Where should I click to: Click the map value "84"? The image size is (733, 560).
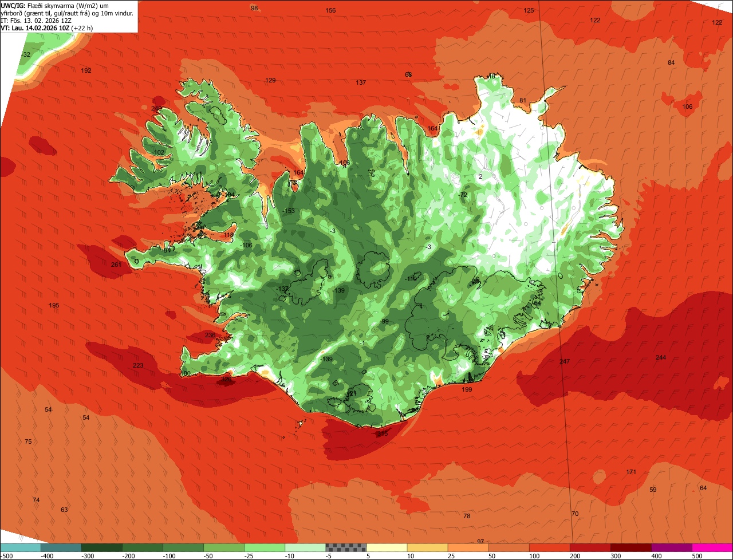(671, 62)
